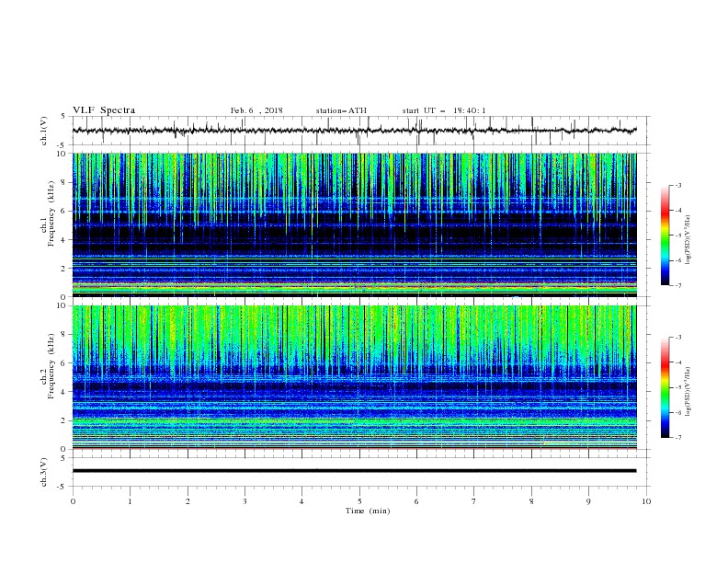The width and height of the screenshot is (728, 563).
Task: Click time axis tick label "5"
Action: [x=359, y=501]
